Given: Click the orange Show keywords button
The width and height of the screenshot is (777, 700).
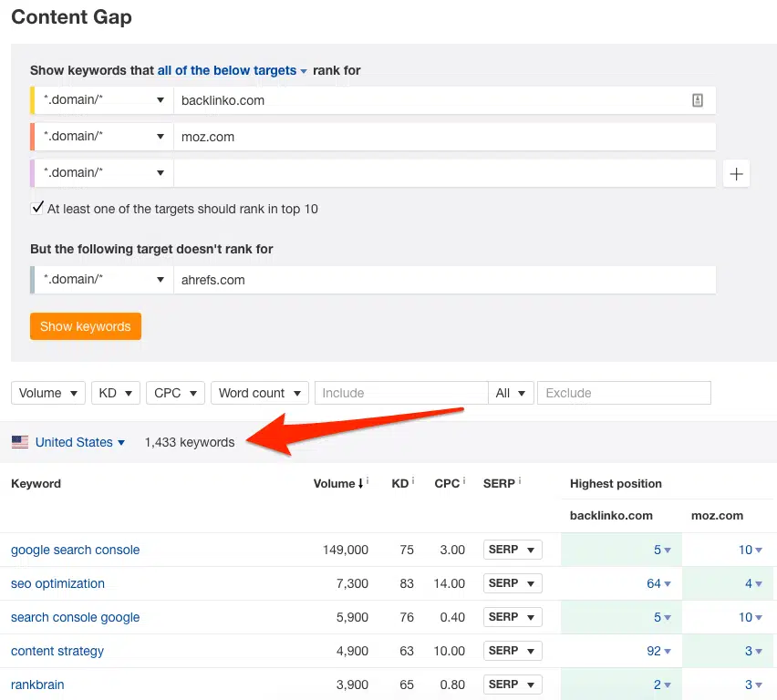Looking at the screenshot, I should tap(85, 325).
